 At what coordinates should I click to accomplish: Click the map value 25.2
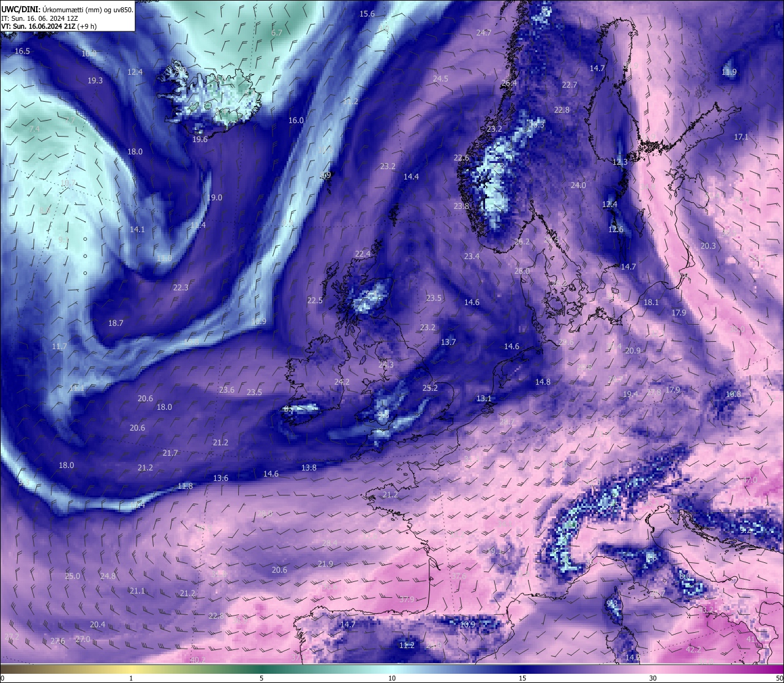pos(430,388)
